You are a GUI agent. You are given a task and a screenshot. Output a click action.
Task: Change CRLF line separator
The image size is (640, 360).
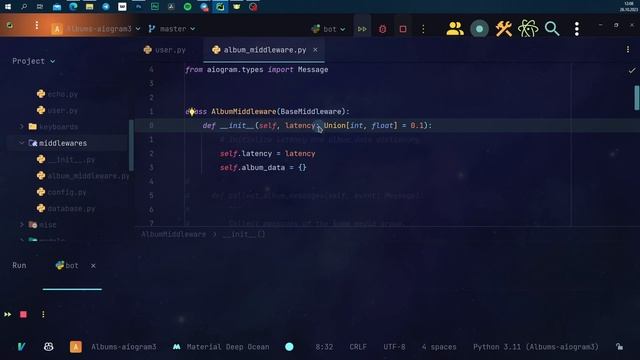coord(358,347)
